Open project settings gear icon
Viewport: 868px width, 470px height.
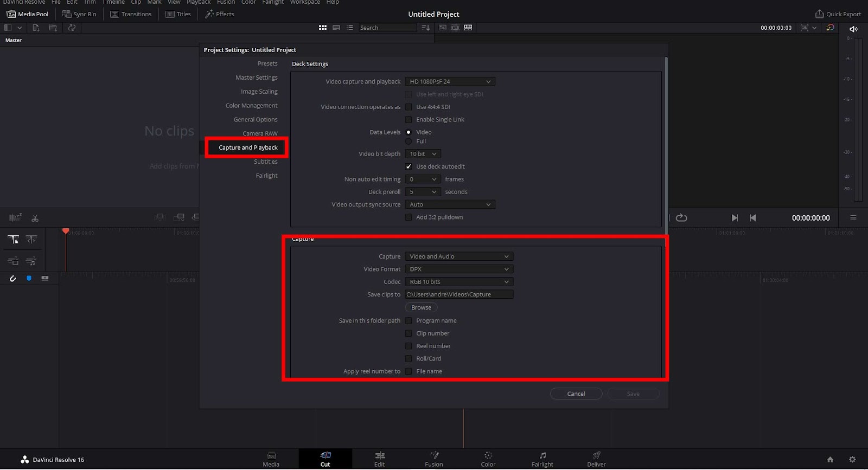click(852, 460)
